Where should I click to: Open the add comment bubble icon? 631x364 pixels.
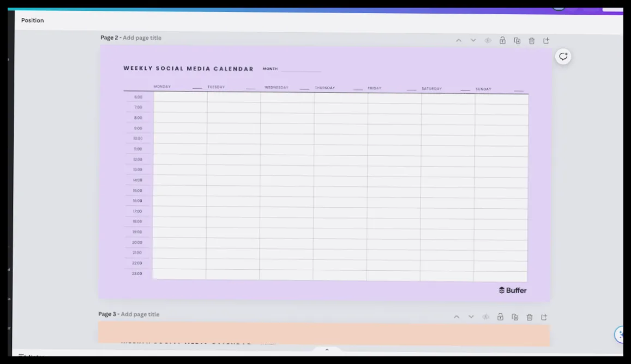(x=563, y=57)
